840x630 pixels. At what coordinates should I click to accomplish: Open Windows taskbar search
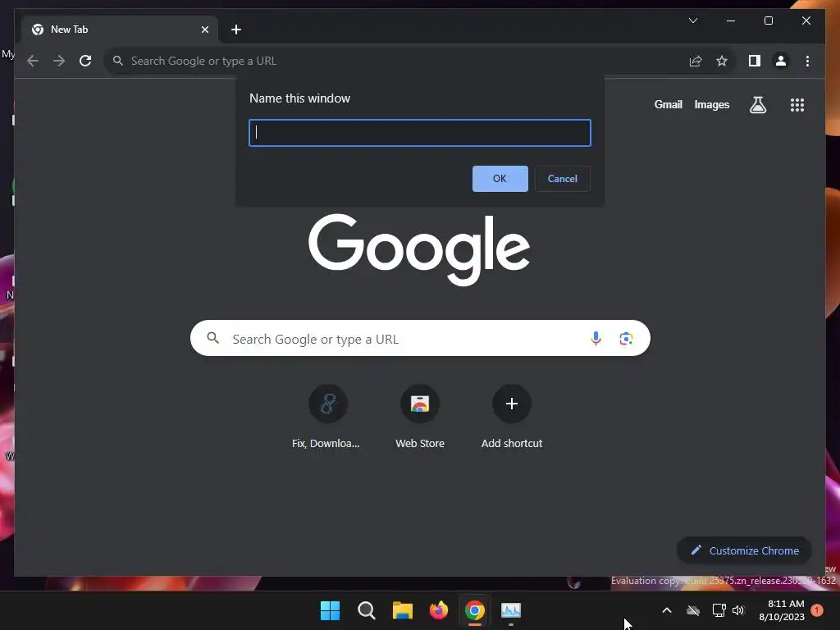coord(367,610)
